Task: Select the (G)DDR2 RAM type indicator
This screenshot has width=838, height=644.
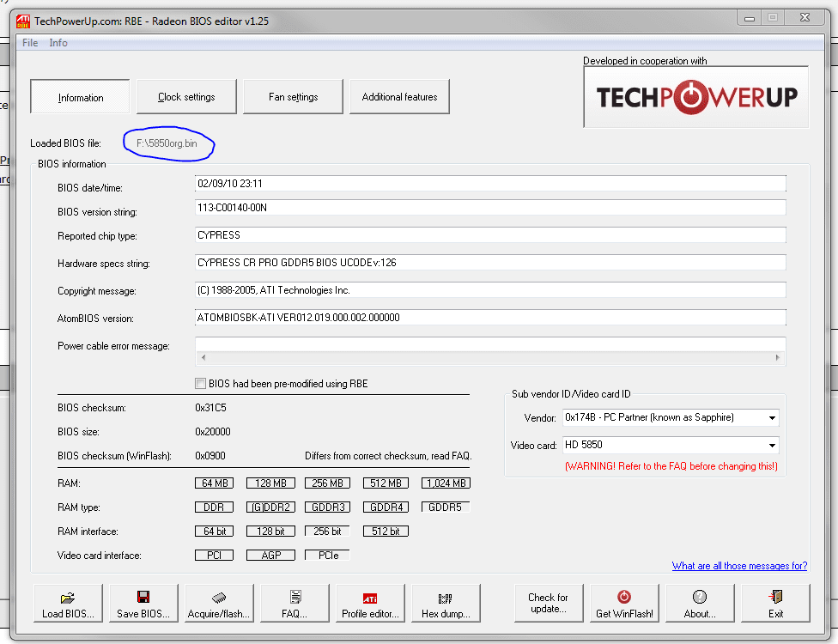Action: 270,507
